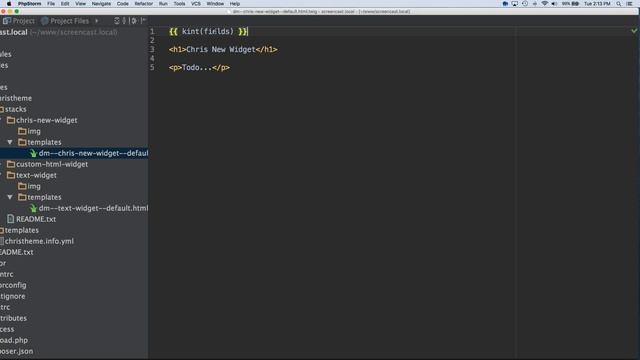Click twig file icon for text-widget template
This screenshot has width=640, height=360.
[x=33, y=209]
